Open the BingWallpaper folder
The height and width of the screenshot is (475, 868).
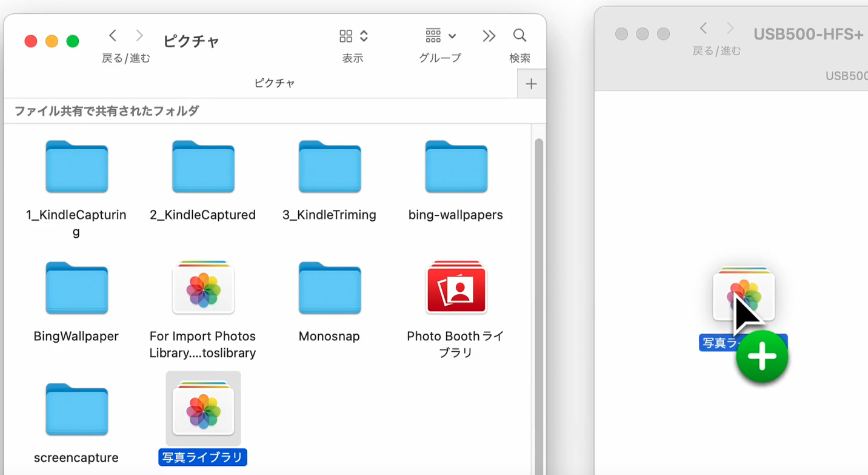[76, 288]
